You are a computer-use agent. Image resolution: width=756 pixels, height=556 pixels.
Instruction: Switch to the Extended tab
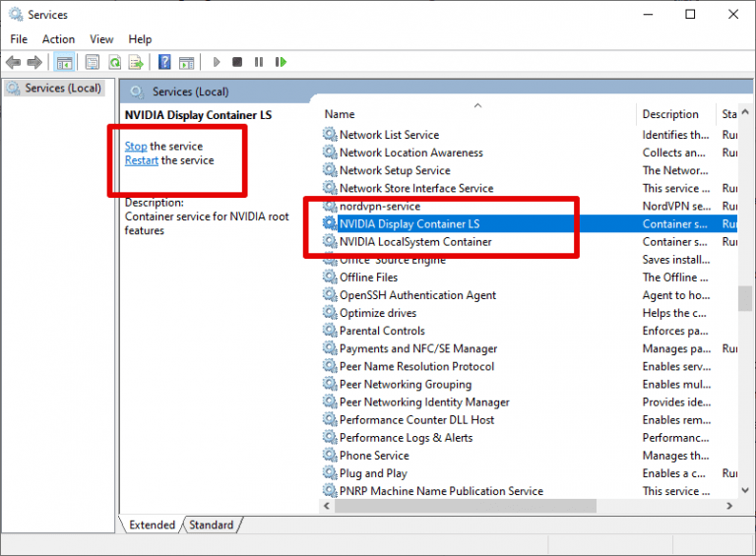coord(152,525)
